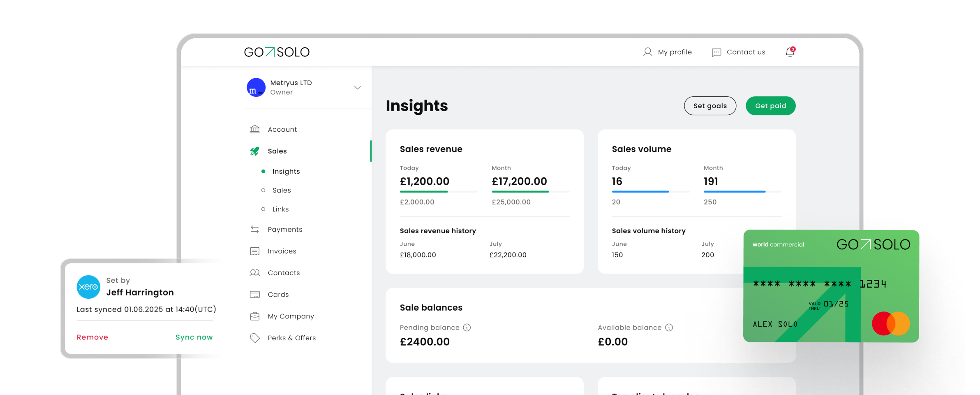Click the Sales revenue history heading

click(x=438, y=231)
